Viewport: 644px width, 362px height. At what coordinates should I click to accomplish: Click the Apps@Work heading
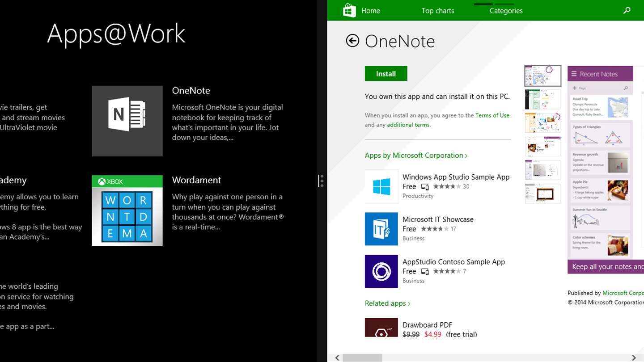116,34
